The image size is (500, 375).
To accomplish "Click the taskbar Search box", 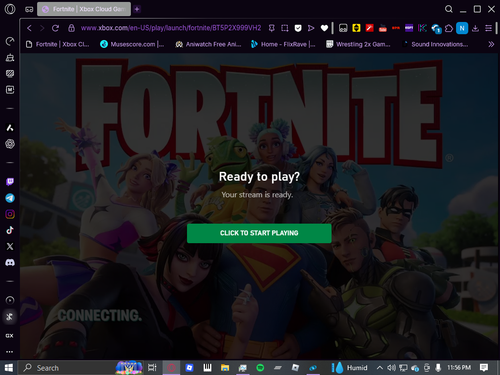I will click(x=81, y=368).
